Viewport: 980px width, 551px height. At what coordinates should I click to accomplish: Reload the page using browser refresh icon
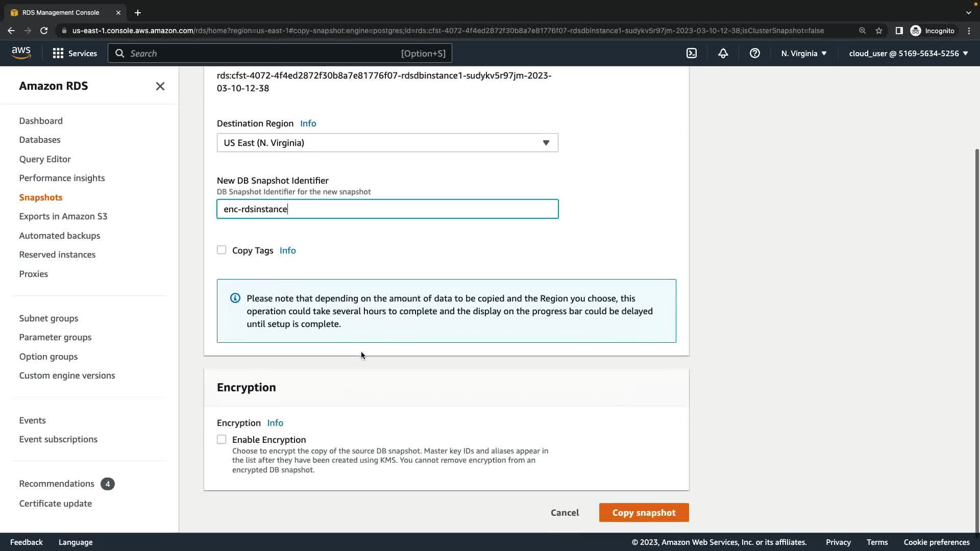click(44, 31)
